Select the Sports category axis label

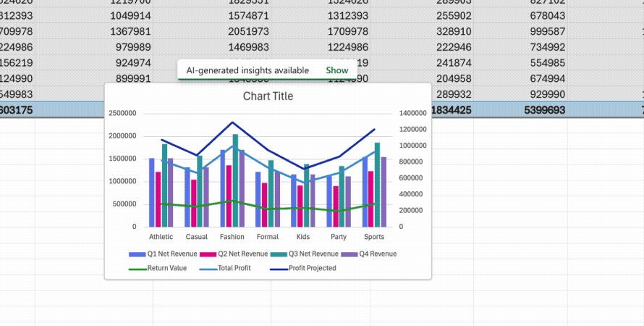coord(374,237)
